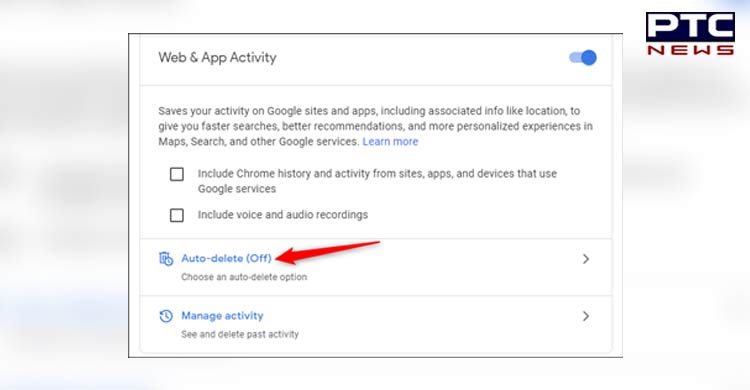The height and width of the screenshot is (390, 750).
Task: Open the Manage activity row chevron arrow
Action: (586, 316)
